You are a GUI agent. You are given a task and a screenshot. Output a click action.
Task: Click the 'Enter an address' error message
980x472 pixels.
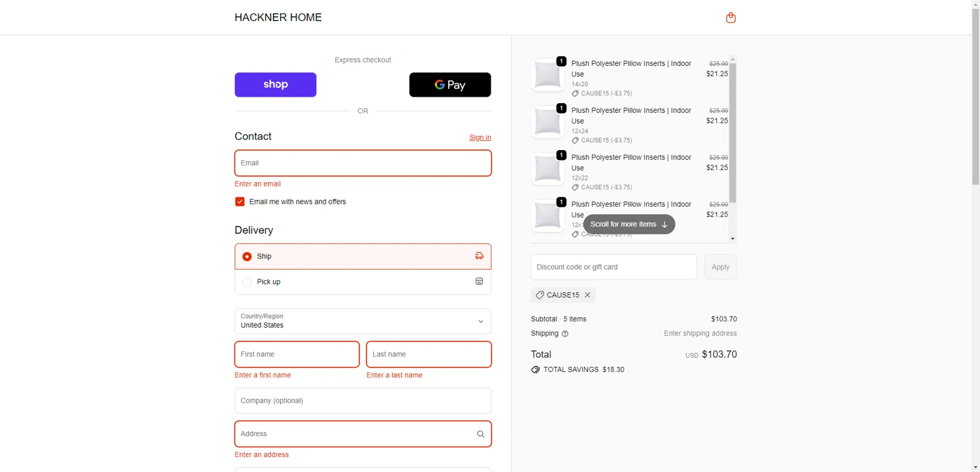(x=261, y=455)
